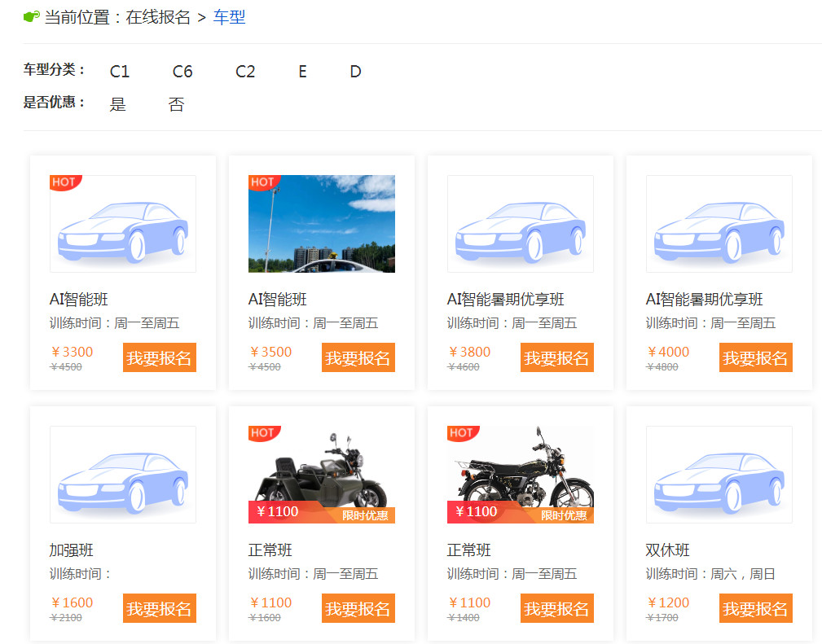Click the three-wheeled motorcycle image
This screenshot has height=644, width=822.
[x=322, y=474]
